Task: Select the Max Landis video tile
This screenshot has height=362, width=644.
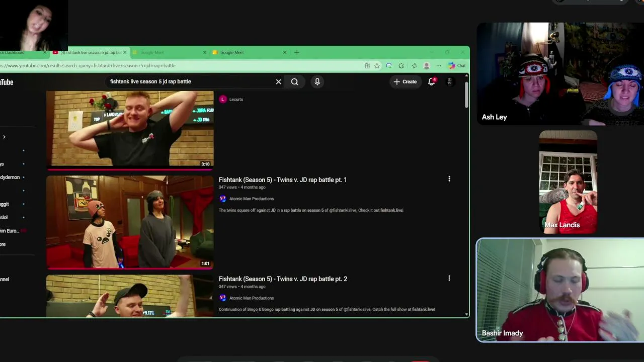Action: pos(569,183)
